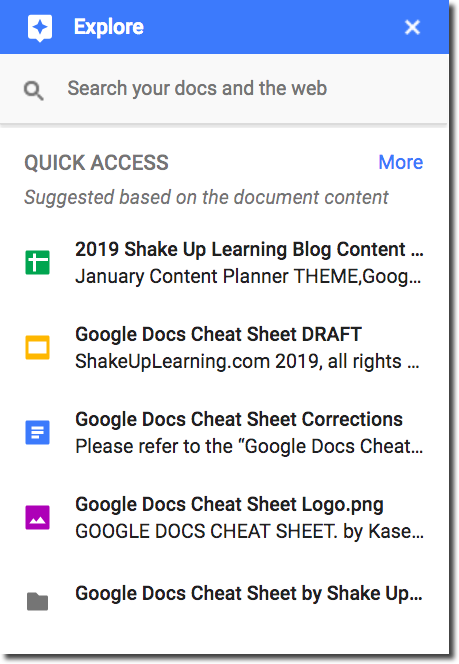Image resolution: width=459 pixels, height=664 pixels.
Task: Click the green Google Sheets file icon
Action: pos(38,263)
